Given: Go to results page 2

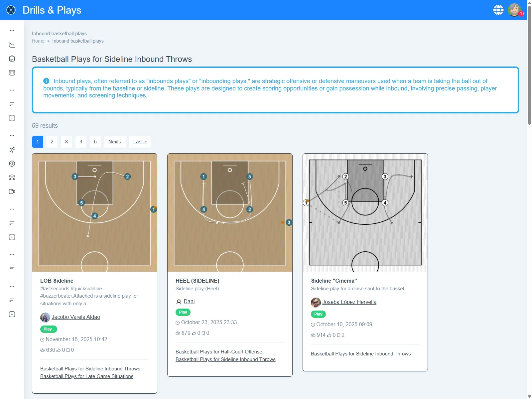Looking at the screenshot, I should [52, 142].
